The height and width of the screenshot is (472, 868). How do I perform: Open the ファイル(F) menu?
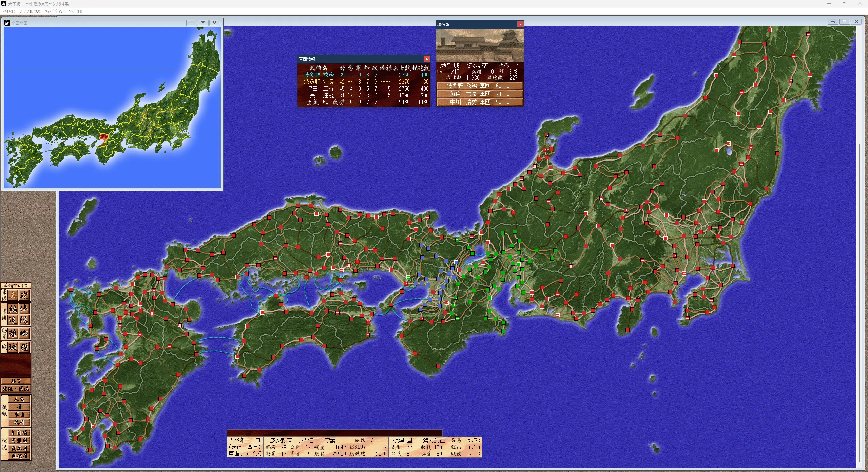[8, 11]
